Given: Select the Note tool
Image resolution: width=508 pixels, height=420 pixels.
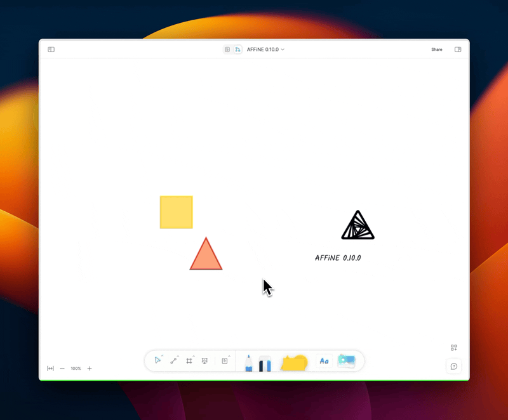Looking at the screenshot, I should [225, 361].
